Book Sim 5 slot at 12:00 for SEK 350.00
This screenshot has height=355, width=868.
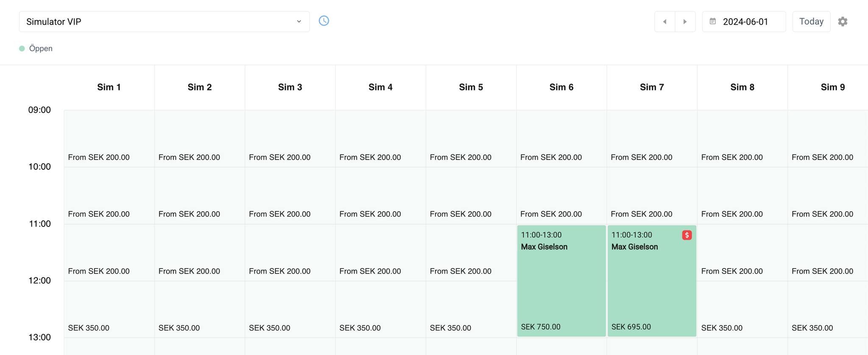pos(471,309)
